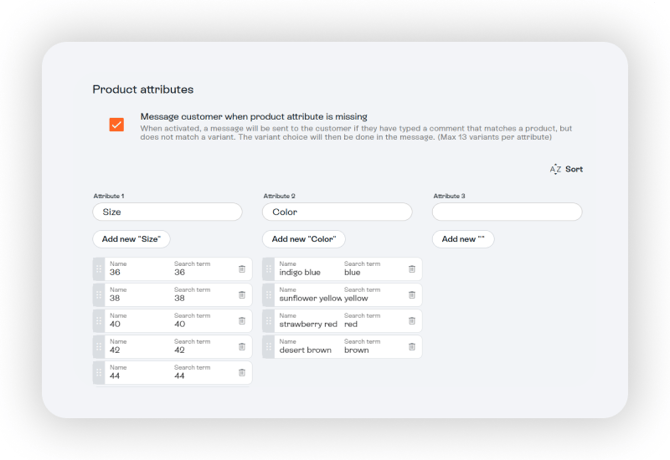Screen dimensions: 670x460
Task: Remove the size 44 variant
Action: (x=241, y=373)
